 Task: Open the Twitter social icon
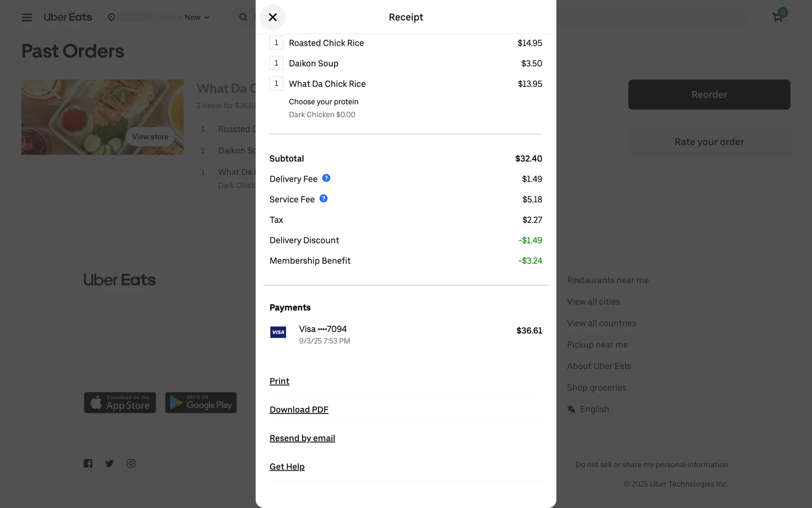110,464
